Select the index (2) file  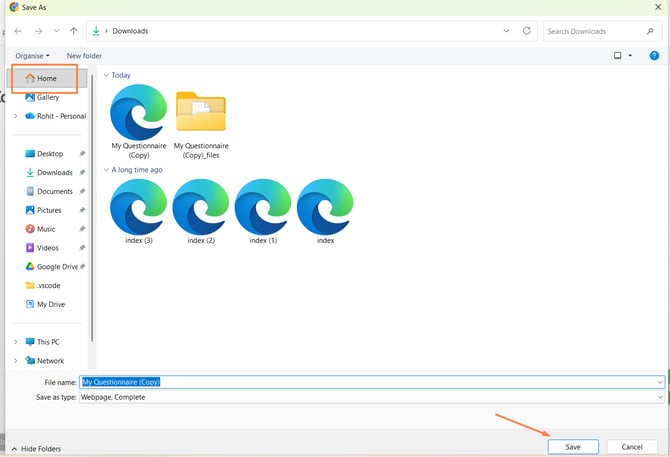click(x=201, y=211)
